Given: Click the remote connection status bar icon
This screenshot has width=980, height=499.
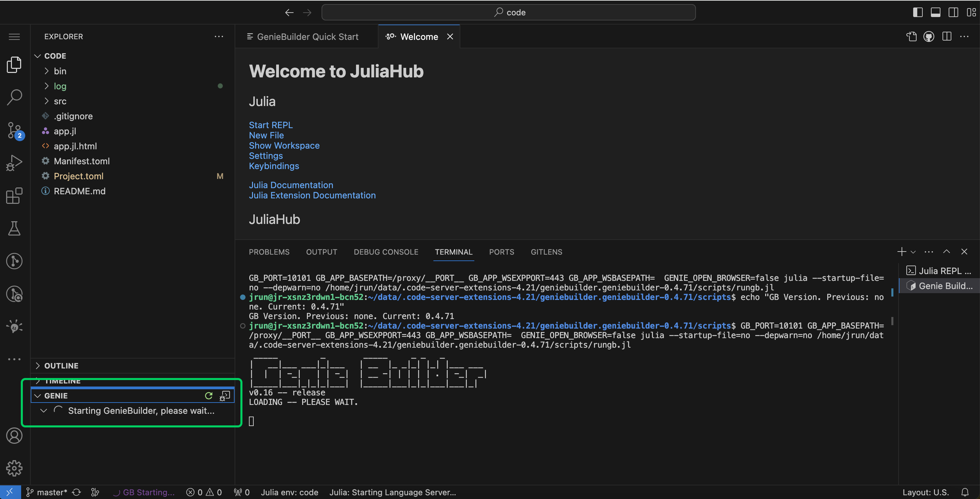Looking at the screenshot, I should point(10,492).
